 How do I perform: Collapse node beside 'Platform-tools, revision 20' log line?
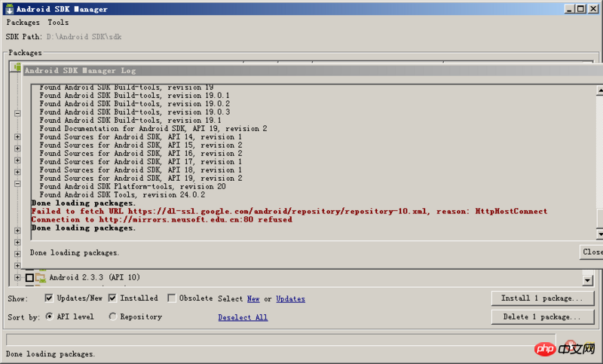(17, 184)
